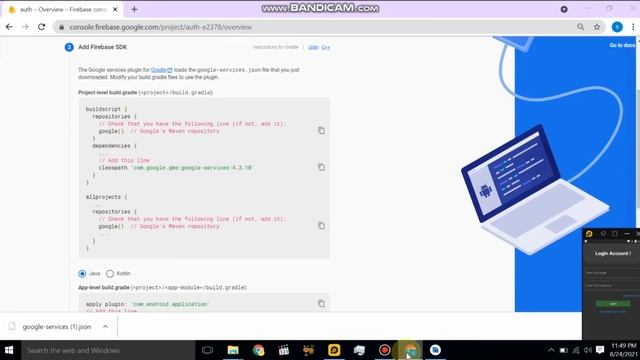Viewport: 640px width, 360px height.
Task: Click the Chrome address bar URL
Action: pyautogui.click(x=160, y=27)
